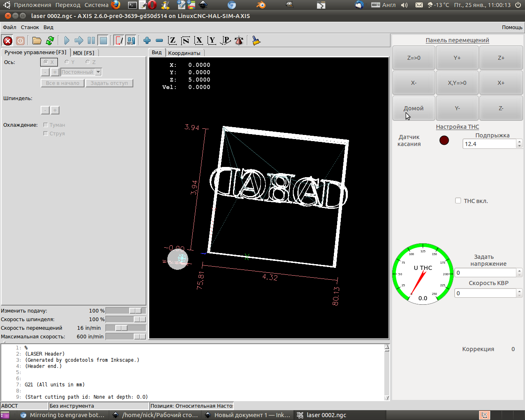Select the Y axis radio button

pyautogui.click(x=67, y=62)
